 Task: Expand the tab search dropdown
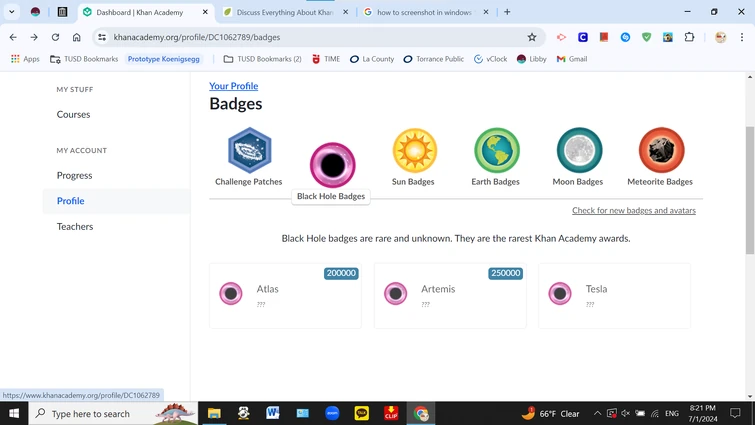pos(12,12)
